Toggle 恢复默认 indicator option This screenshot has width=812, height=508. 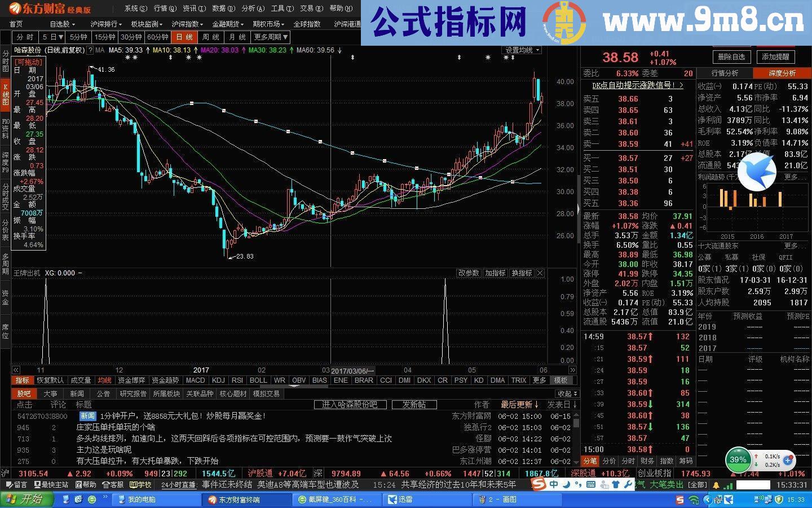pos(51,380)
